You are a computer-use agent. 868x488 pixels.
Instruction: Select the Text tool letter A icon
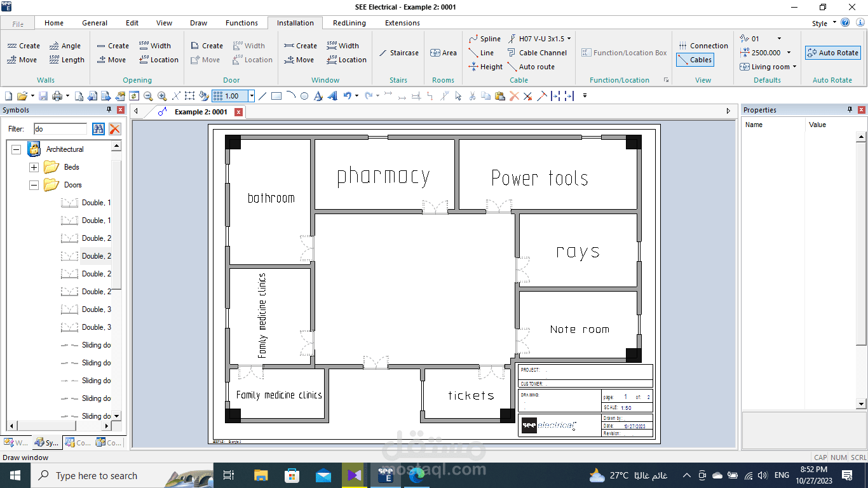[x=319, y=96]
